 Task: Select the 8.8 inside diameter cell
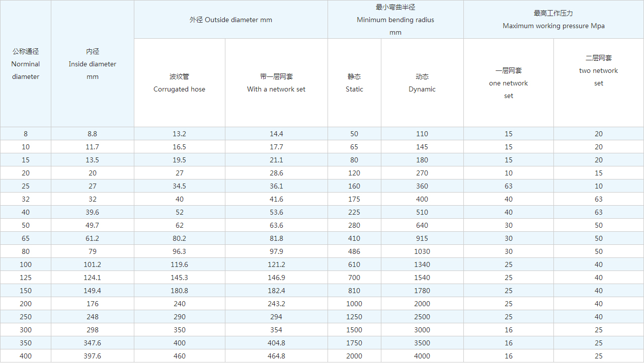tap(93, 134)
